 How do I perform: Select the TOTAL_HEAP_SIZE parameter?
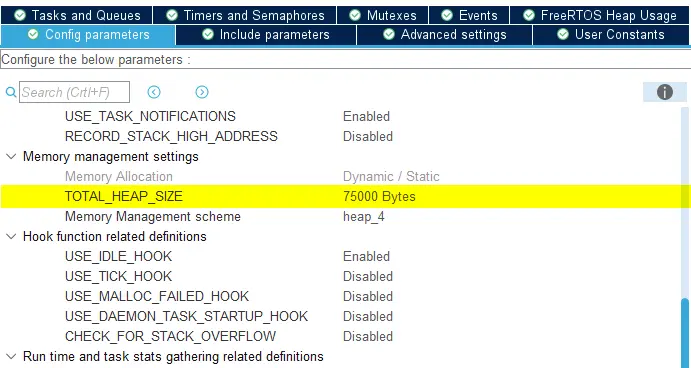coord(124,196)
